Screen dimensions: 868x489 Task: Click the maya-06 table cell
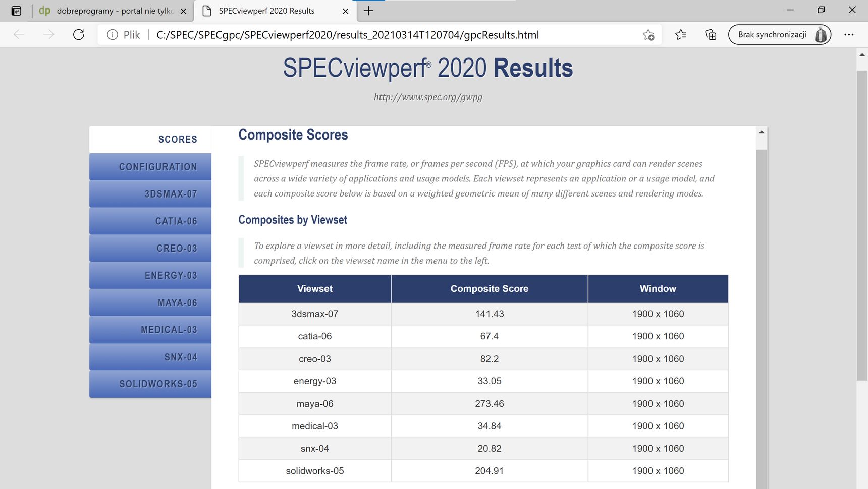coord(315,404)
